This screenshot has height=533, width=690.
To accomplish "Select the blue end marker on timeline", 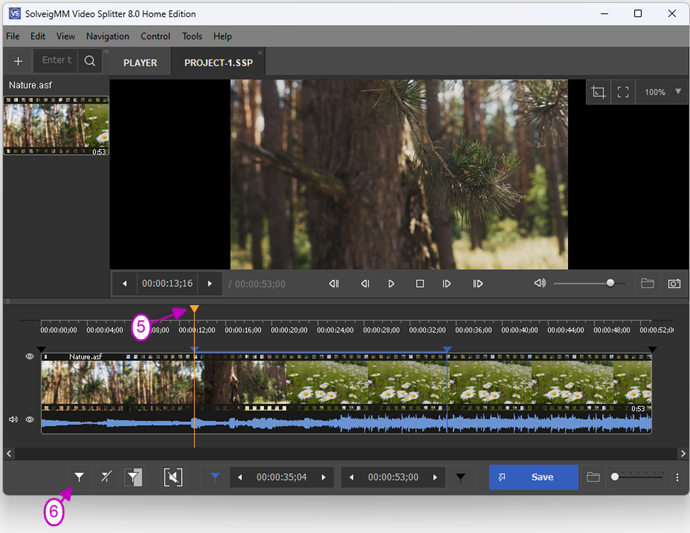I will (x=447, y=349).
